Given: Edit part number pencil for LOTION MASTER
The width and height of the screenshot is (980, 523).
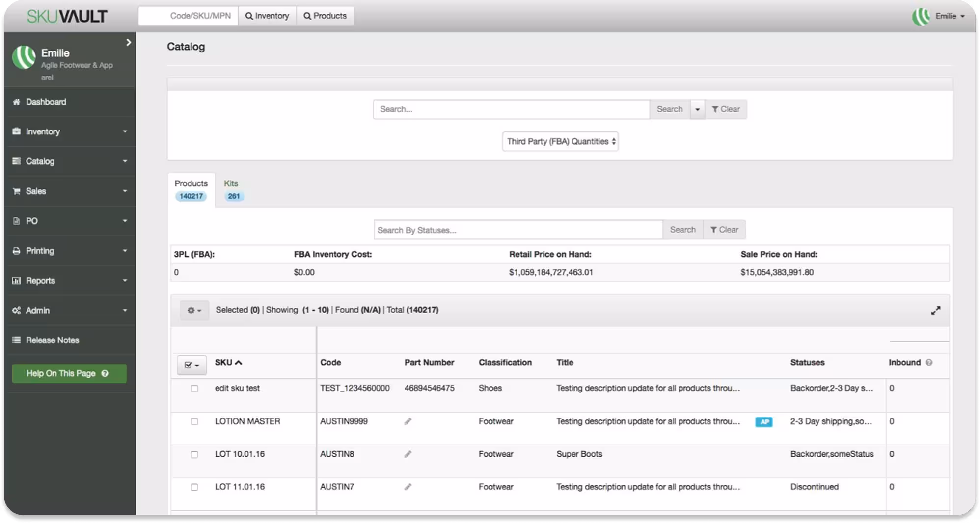Looking at the screenshot, I should click(x=408, y=421).
